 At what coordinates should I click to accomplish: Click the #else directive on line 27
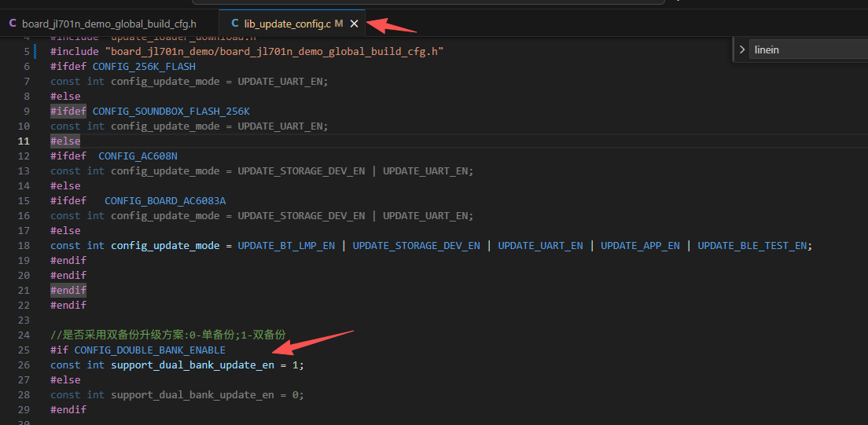[65, 380]
